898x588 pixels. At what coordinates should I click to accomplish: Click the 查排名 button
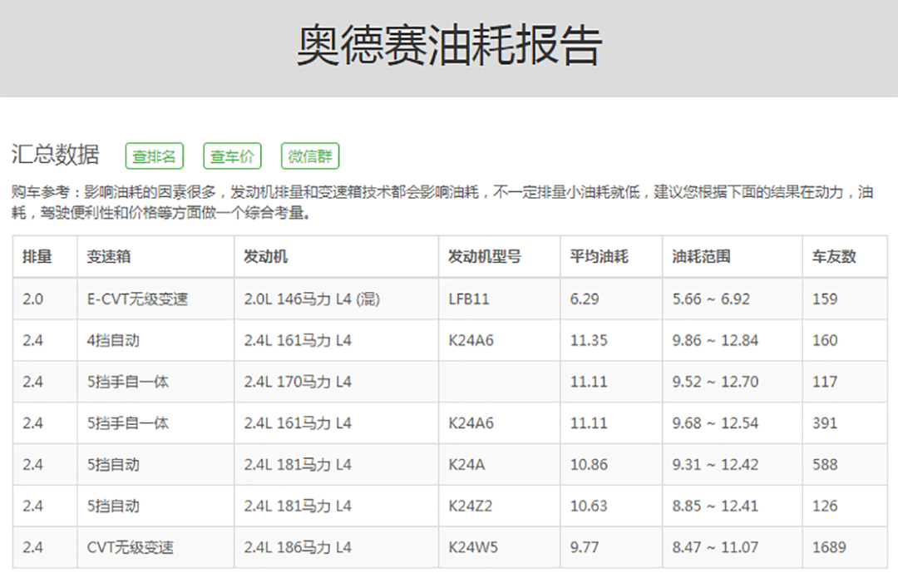(x=154, y=156)
